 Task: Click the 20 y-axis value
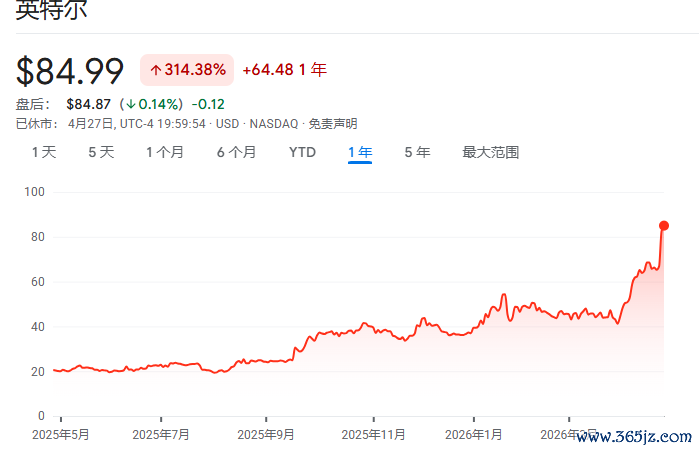pos(38,372)
